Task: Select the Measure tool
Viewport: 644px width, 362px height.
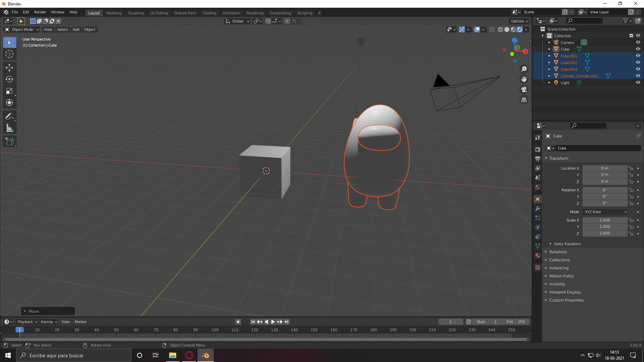Action: (x=9, y=128)
